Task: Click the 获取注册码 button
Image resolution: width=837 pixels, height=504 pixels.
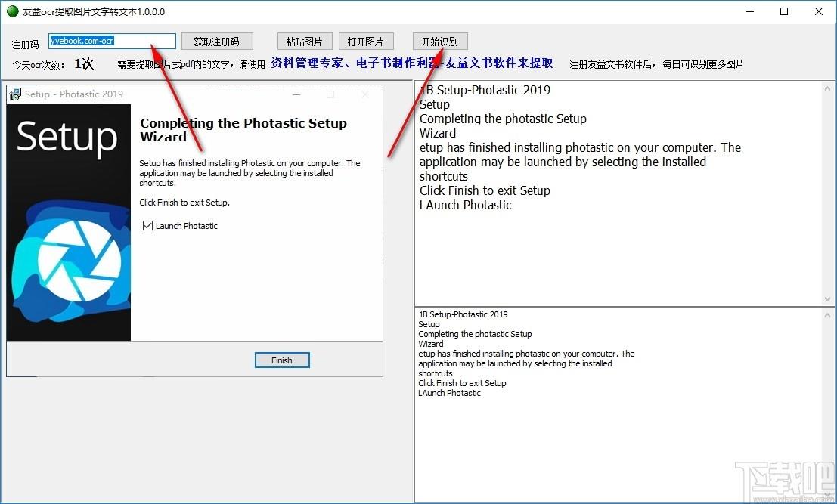Action: click(217, 42)
